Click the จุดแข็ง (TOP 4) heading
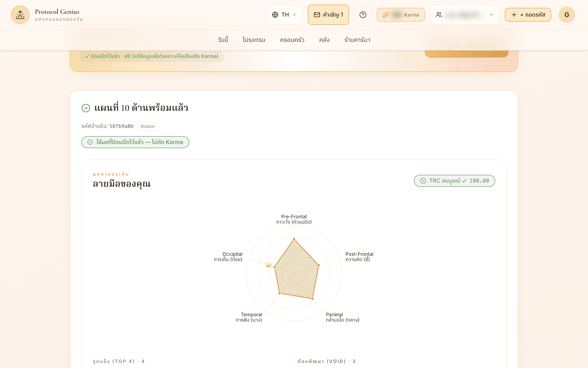This screenshot has height=368, width=588. (x=119, y=361)
